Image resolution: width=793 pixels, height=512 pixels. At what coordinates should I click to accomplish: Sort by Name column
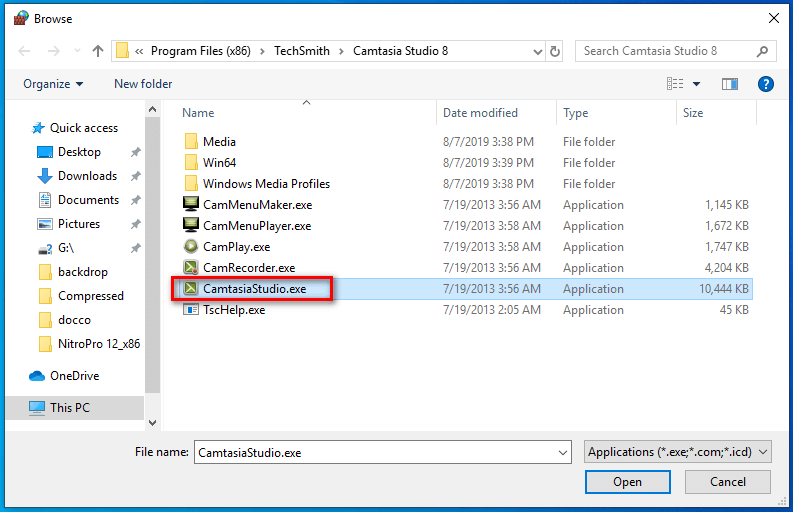coord(198,113)
